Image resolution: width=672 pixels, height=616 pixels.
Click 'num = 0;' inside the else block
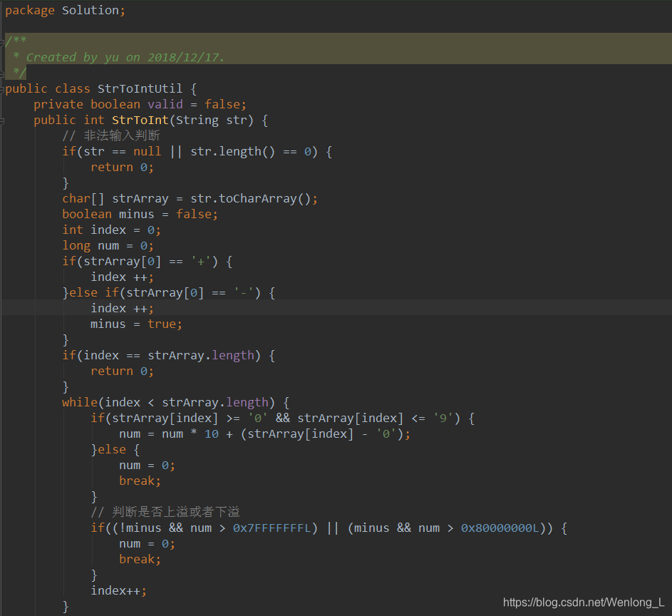coord(147,466)
